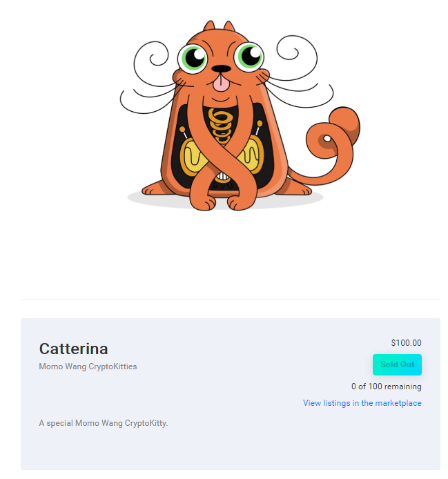Click the cat's left ear

click(209, 26)
